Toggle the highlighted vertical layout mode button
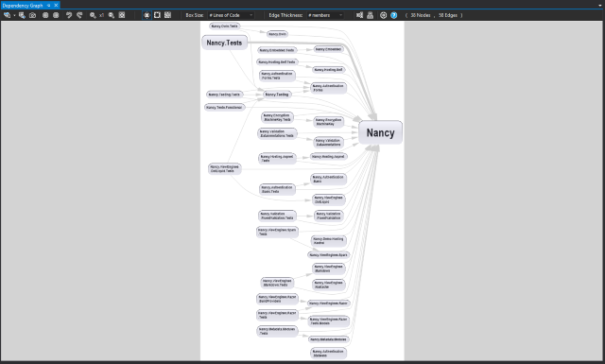Viewport: 605px width, 364px height. [147, 15]
